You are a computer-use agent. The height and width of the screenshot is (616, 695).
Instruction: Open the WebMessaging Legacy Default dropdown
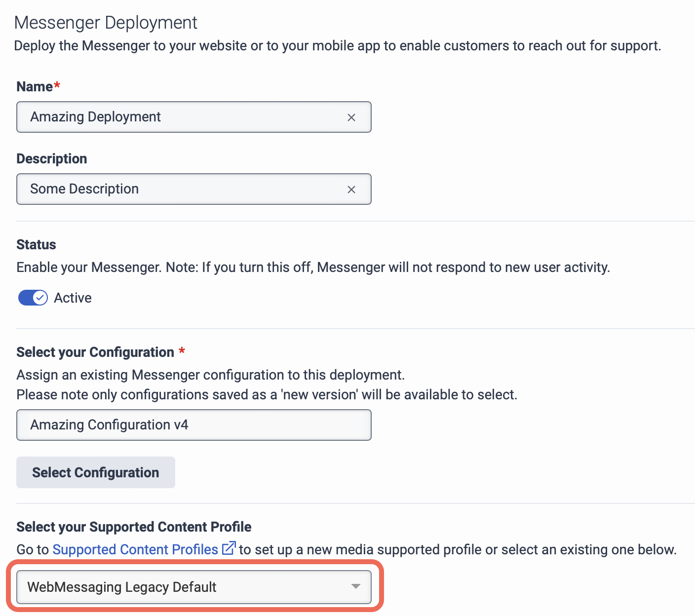(193, 587)
